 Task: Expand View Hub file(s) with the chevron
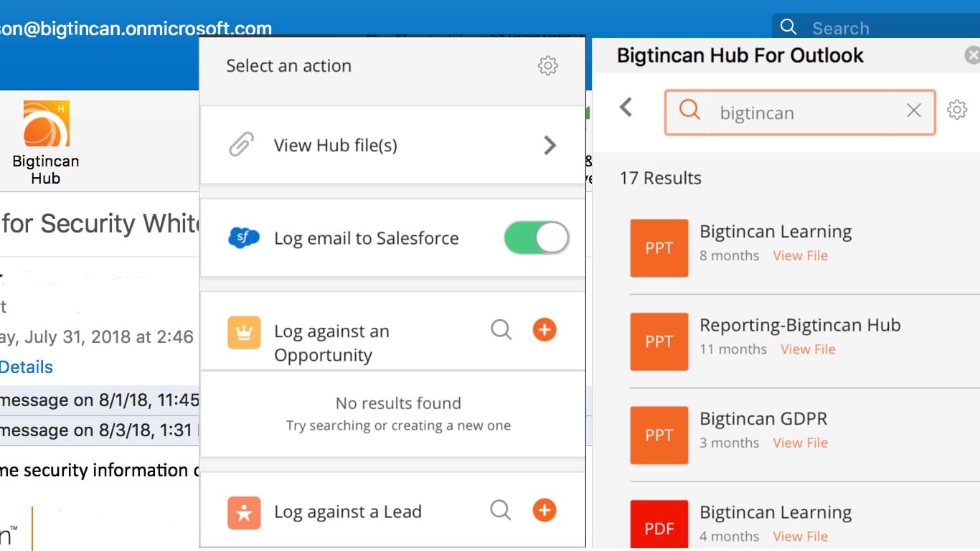[550, 145]
